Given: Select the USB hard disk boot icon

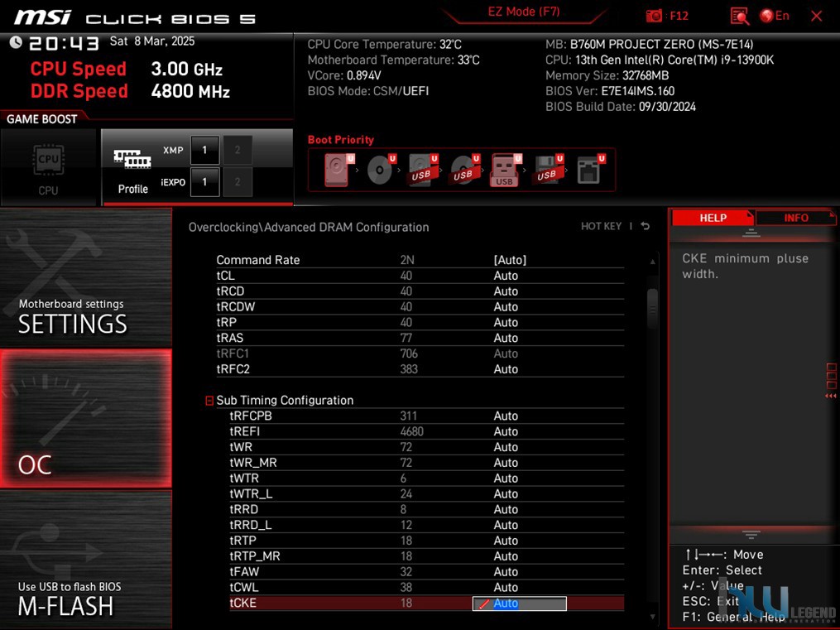Looking at the screenshot, I should [x=423, y=170].
